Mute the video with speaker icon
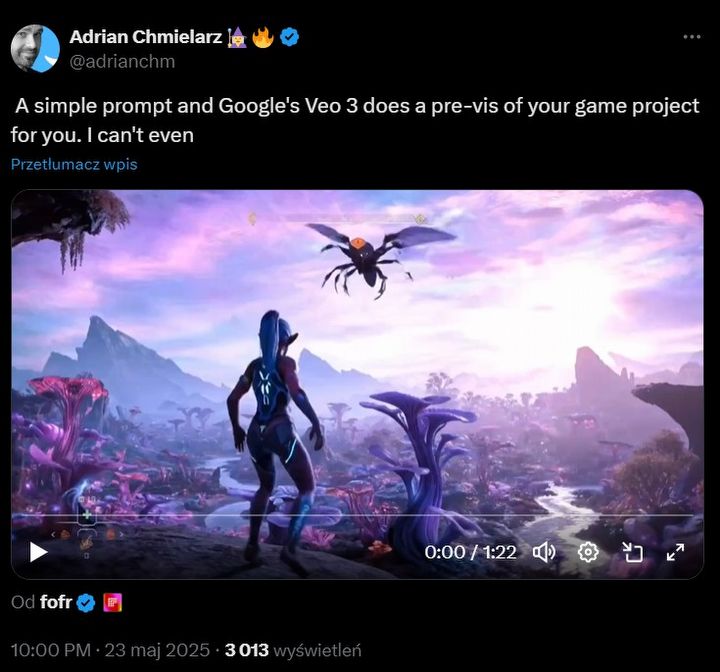Screen dimensions: 720x672 [x=544, y=552]
